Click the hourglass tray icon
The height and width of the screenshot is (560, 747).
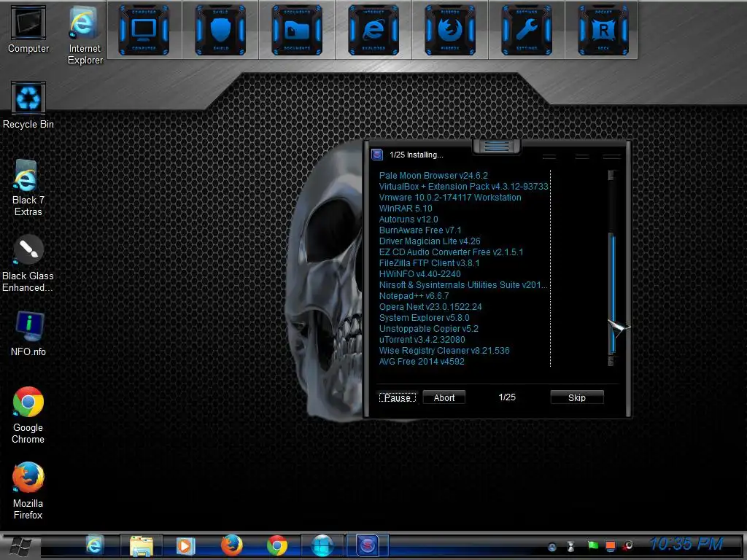pyautogui.click(x=570, y=547)
